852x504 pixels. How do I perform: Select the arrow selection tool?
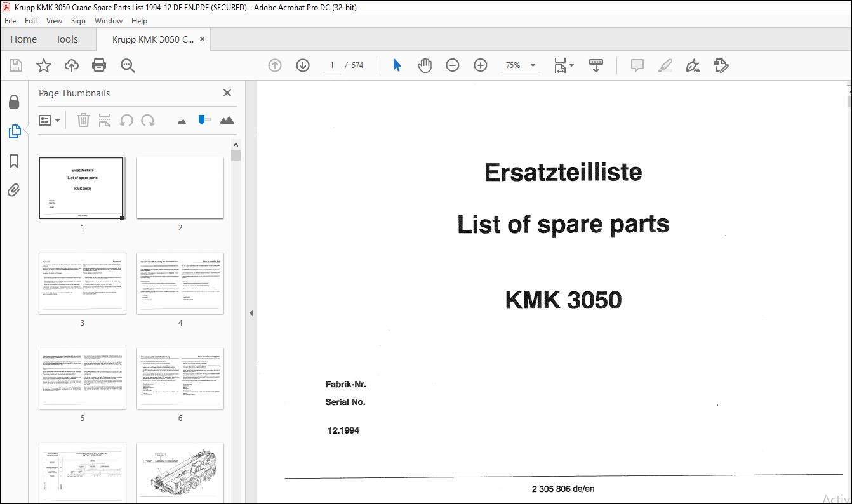tap(397, 65)
